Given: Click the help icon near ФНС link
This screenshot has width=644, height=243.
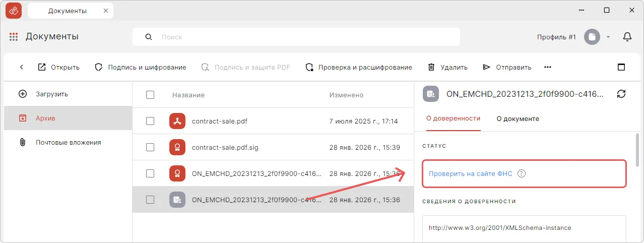Looking at the screenshot, I should coord(522,173).
